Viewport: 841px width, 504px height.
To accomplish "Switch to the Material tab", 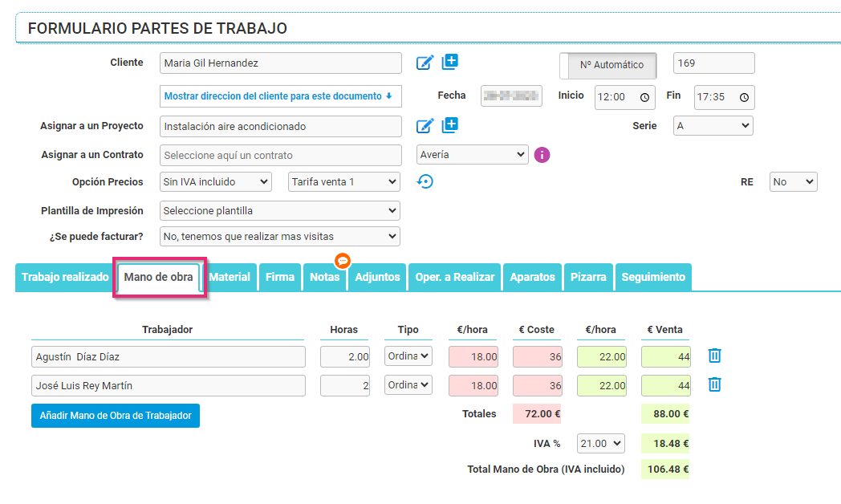I will click(230, 277).
